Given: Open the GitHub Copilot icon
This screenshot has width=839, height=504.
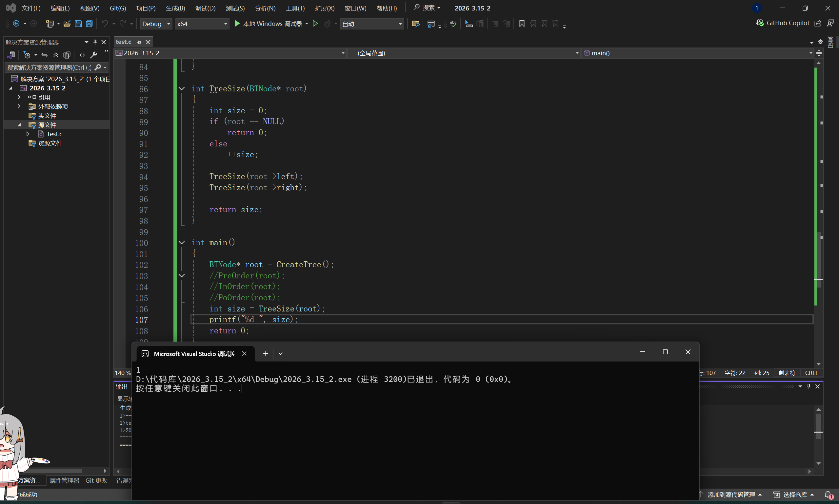Looking at the screenshot, I should pos(760,23).
